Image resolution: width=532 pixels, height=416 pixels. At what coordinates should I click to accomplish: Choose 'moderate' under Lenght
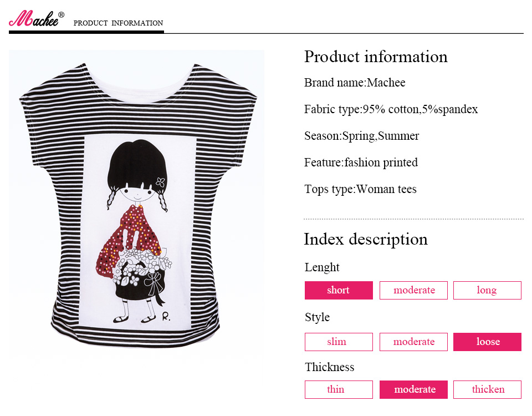[x=413, y=290]
